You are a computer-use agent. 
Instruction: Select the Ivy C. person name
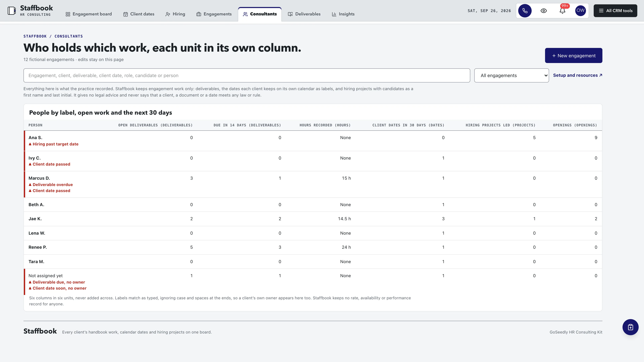[35, 158]
